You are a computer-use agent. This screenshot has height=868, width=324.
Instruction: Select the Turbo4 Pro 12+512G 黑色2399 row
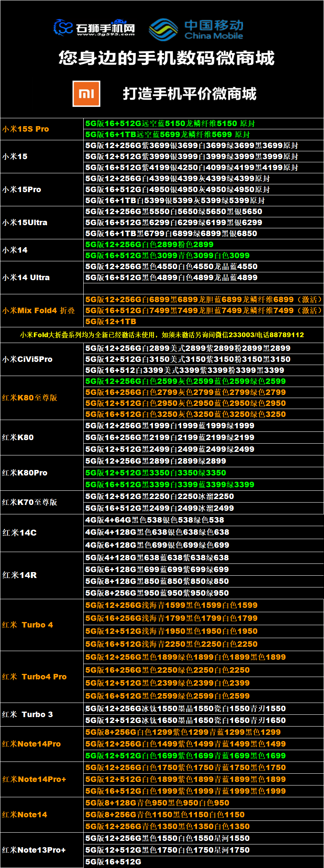[204, 683]
